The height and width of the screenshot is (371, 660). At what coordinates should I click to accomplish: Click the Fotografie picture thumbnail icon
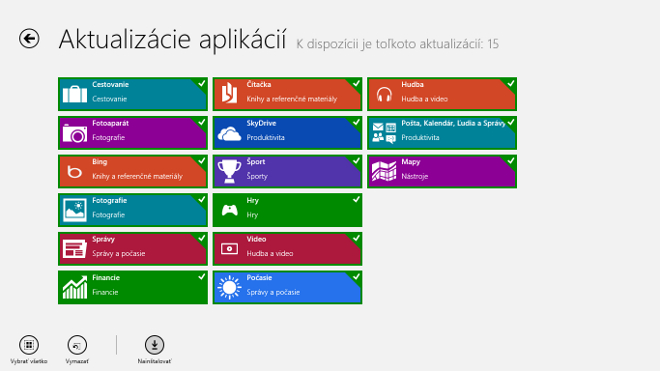pyautogui.click(x=75, y=210)
